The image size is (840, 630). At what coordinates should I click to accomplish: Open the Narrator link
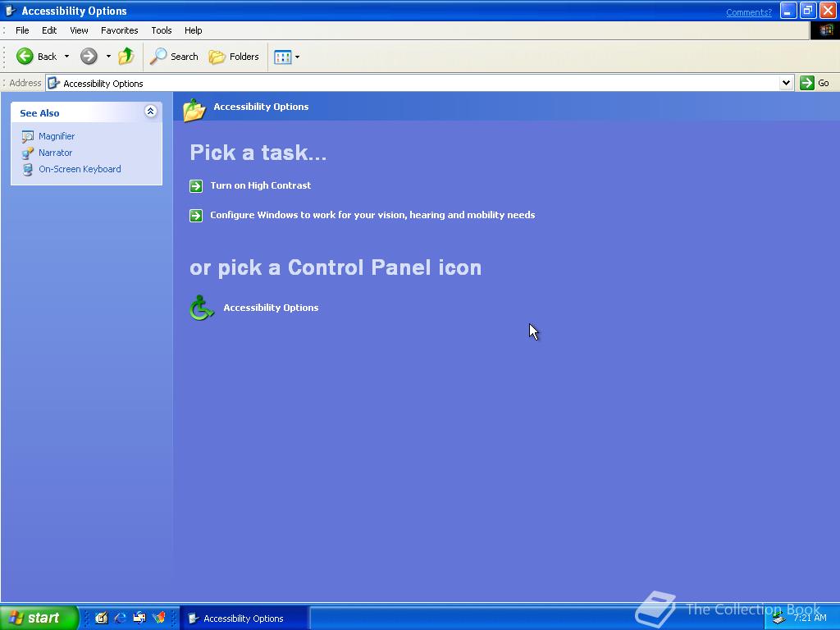(55, 153)
